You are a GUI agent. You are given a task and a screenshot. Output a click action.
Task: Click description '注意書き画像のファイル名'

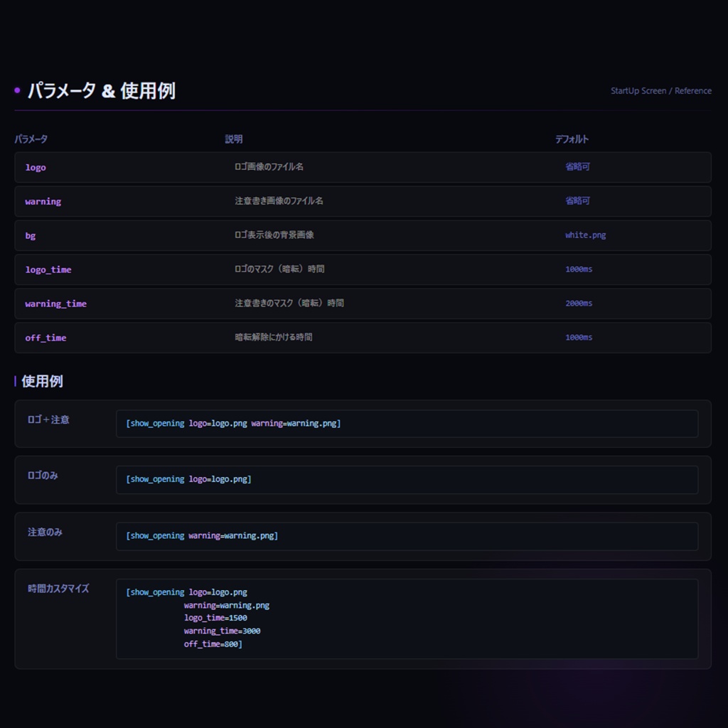coord(279,201)
